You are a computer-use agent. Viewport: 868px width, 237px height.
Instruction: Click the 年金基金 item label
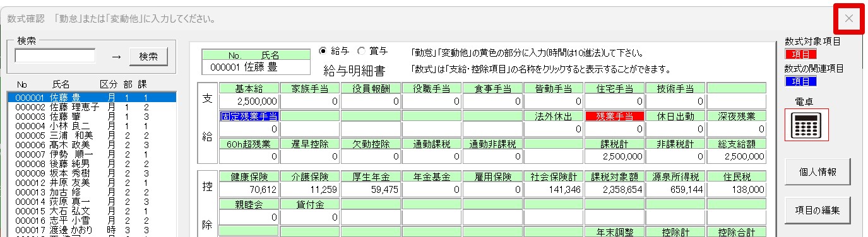click(x=432, y=176)
